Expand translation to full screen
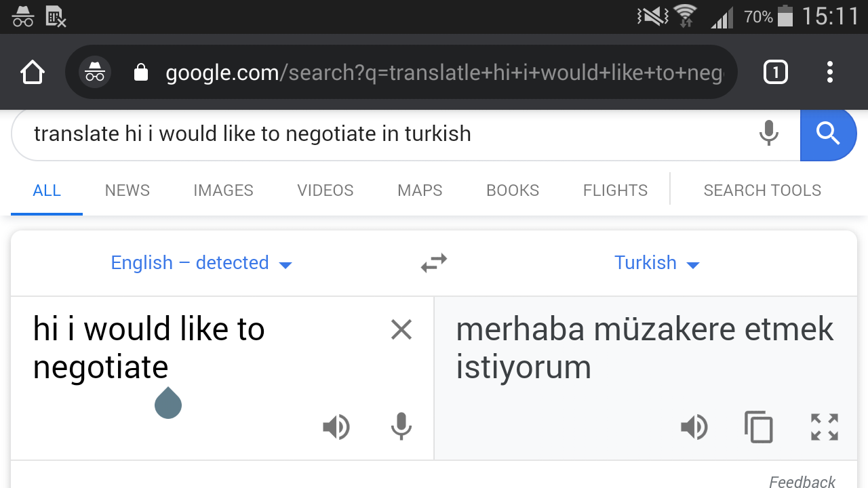 click(825, 427)
